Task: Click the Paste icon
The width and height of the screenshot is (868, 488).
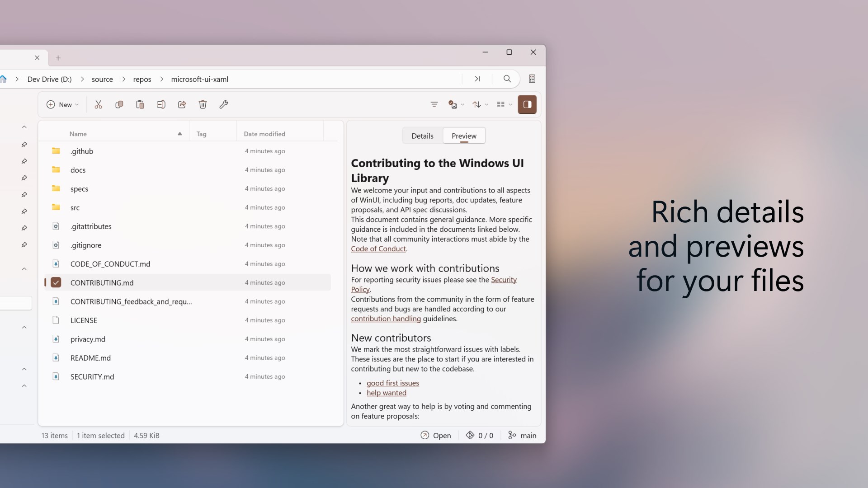Action: (140, 104)
